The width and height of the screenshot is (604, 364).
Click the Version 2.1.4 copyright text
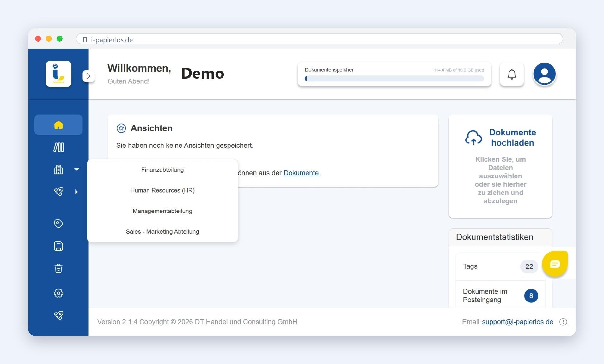pyautogui.click(x=197, y=322)
